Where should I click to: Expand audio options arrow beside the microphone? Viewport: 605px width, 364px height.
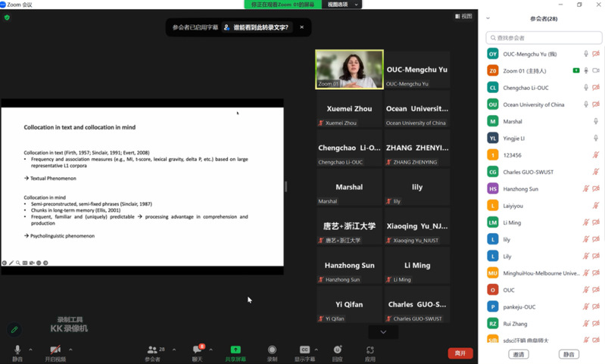(x=31, y=350)
